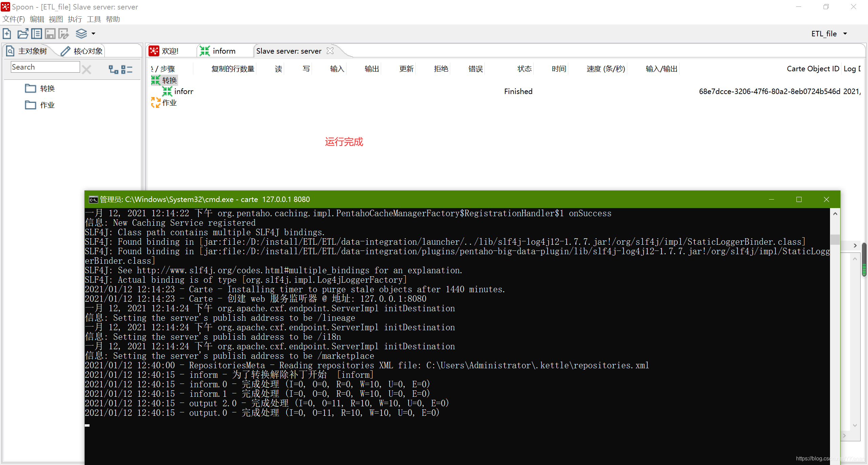Click the Save As toolbar icon

63,34
